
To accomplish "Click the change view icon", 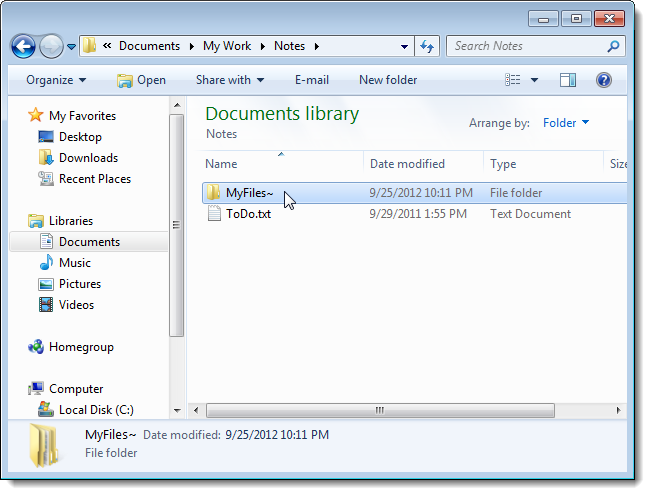I will click(513, 80).
